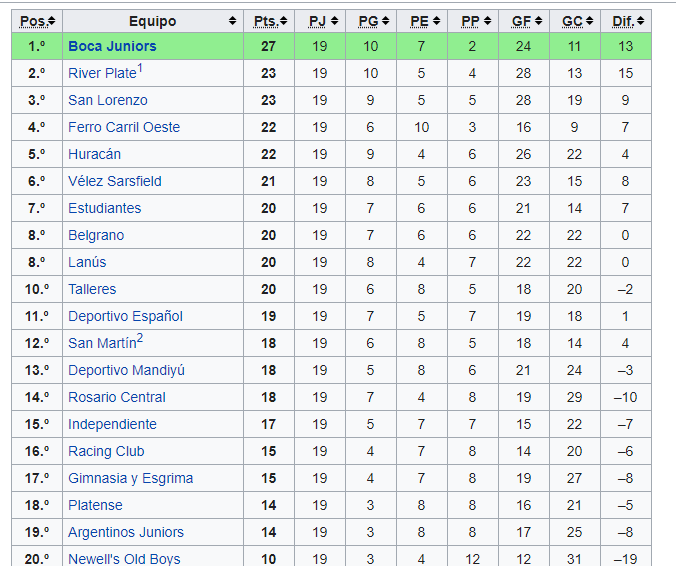This screenshot has width=676, height=566.
Task: Sort by PE column arrow icon
Action: [x=436, y=21]
